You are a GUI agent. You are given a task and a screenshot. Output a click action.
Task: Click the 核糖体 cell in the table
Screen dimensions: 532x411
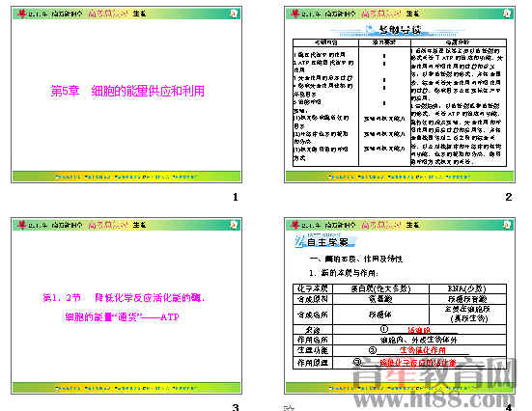(x=381, y=315)
